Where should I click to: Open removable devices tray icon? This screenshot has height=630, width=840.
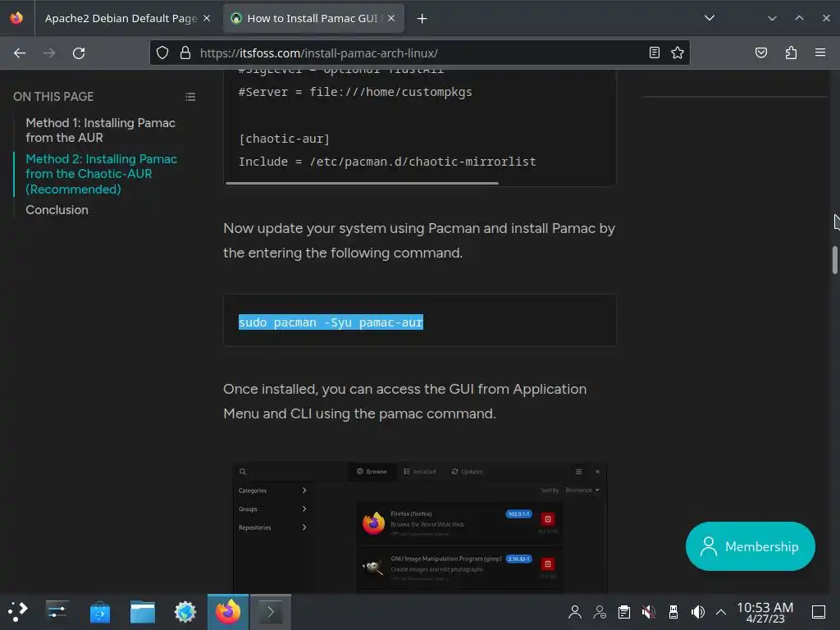673,612
